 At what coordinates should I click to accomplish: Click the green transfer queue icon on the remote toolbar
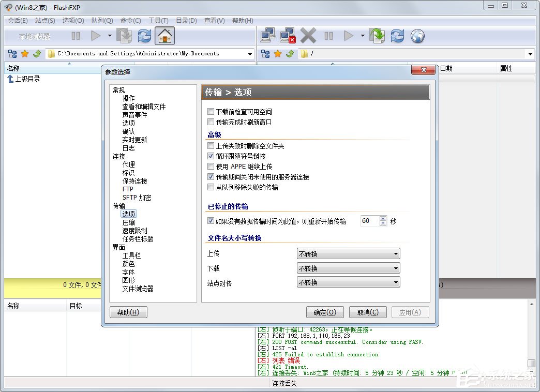click(x=377, y=36)
